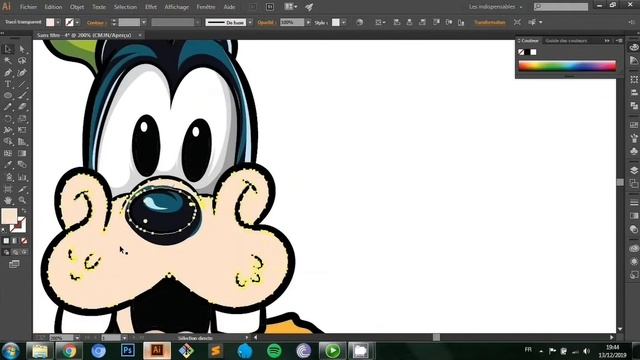Set fill to None mode button
This screenshot has width=640, height=360.
click(x=24, y=241)
